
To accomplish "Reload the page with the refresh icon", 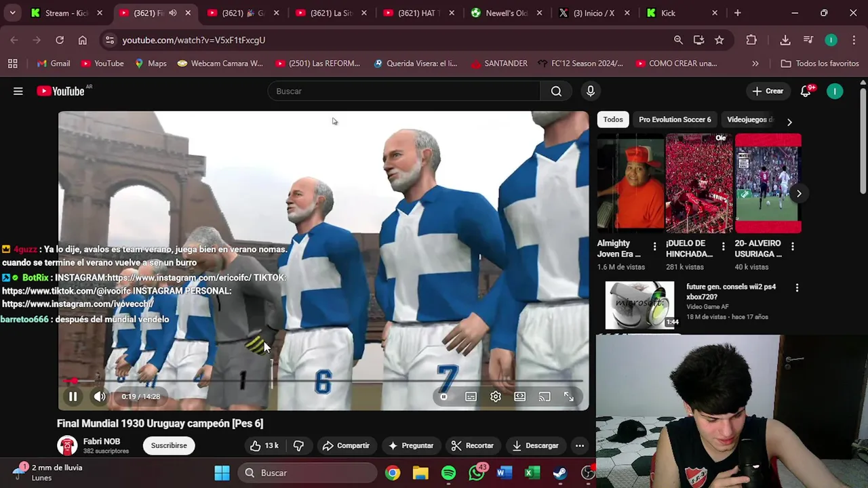I will tap(60, 40).
